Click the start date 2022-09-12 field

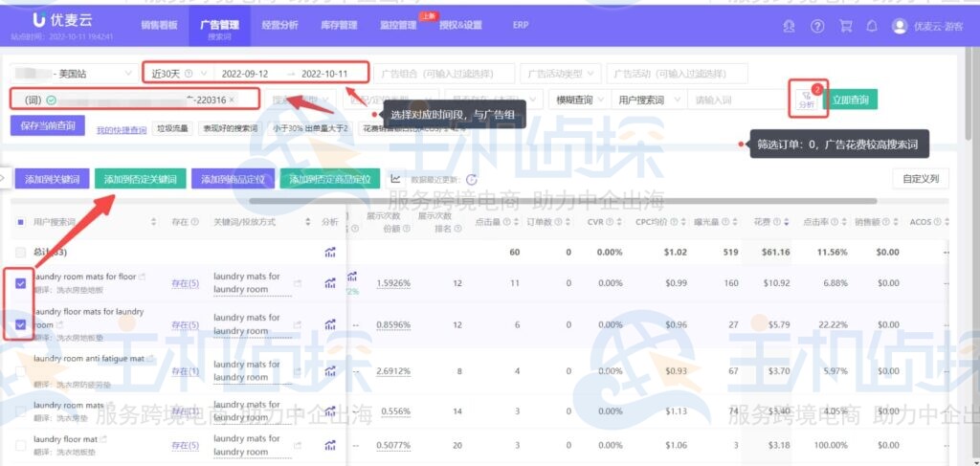(245, 74)
